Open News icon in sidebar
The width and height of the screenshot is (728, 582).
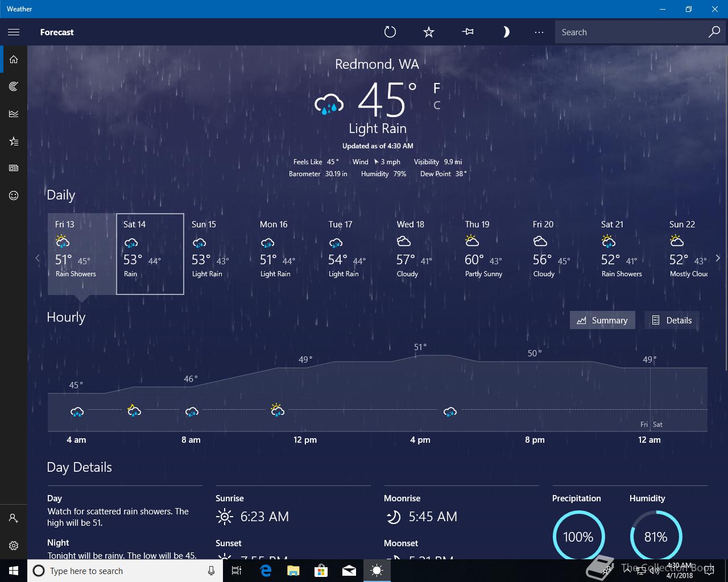click(14, 168)
